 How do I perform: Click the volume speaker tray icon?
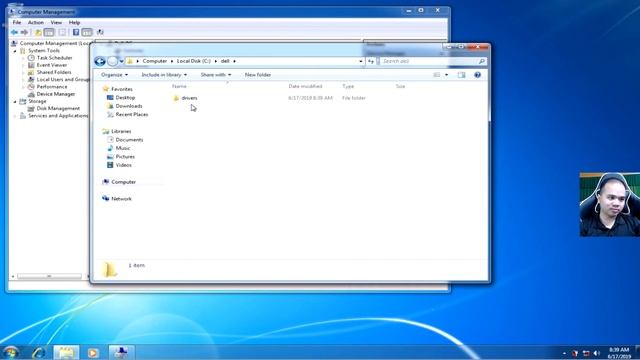pos(596,353)
